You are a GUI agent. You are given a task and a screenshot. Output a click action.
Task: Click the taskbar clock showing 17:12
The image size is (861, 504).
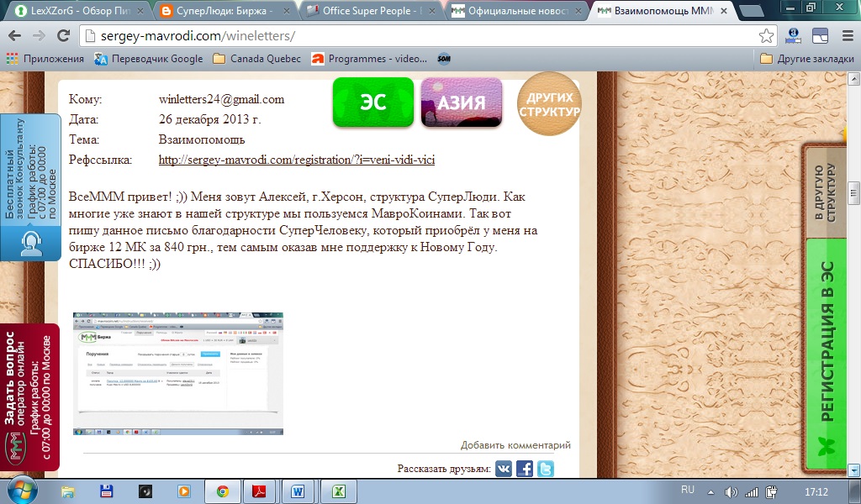[816, 492]
